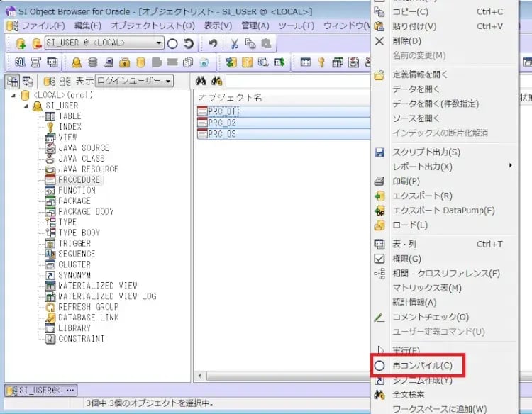Select スクリプト出力(S) in context menu
Viewport: 532px width, 414px height.
pyautogui.click(x=426, y=152)
